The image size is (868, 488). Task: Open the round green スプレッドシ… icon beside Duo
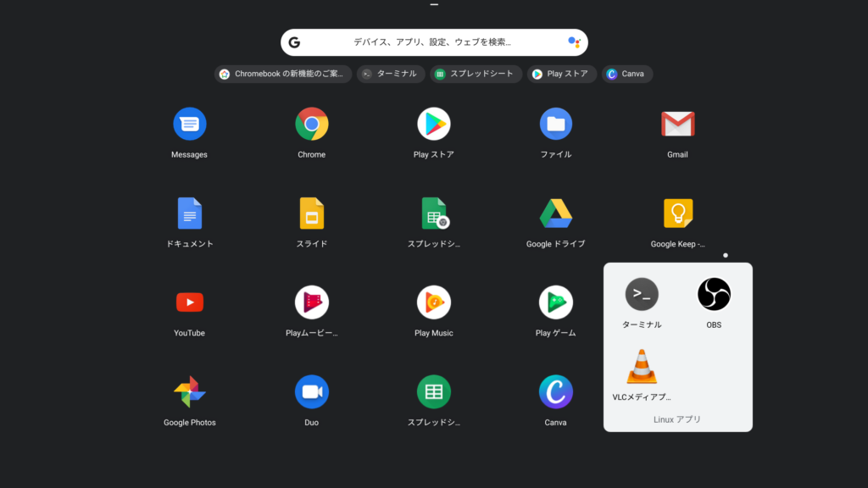433,391
